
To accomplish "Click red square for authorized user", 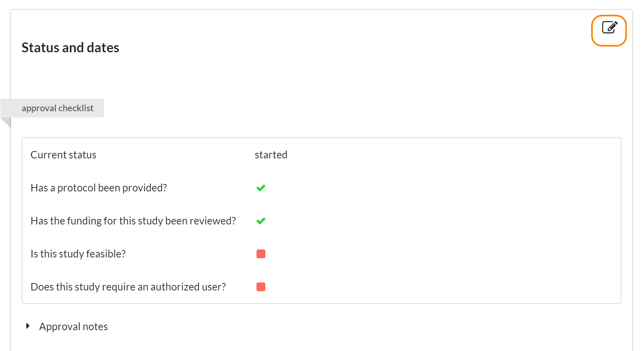I will coord(261,287).
